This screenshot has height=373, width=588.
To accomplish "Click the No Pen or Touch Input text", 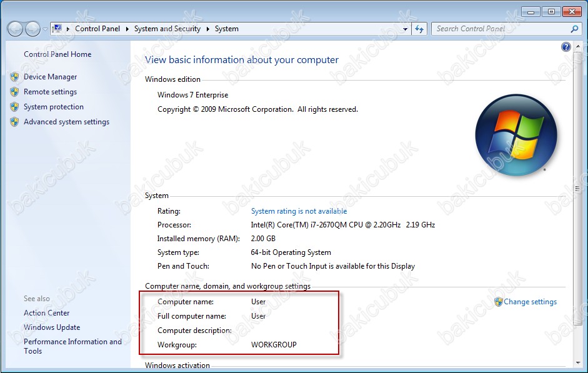I will (333, 266).
